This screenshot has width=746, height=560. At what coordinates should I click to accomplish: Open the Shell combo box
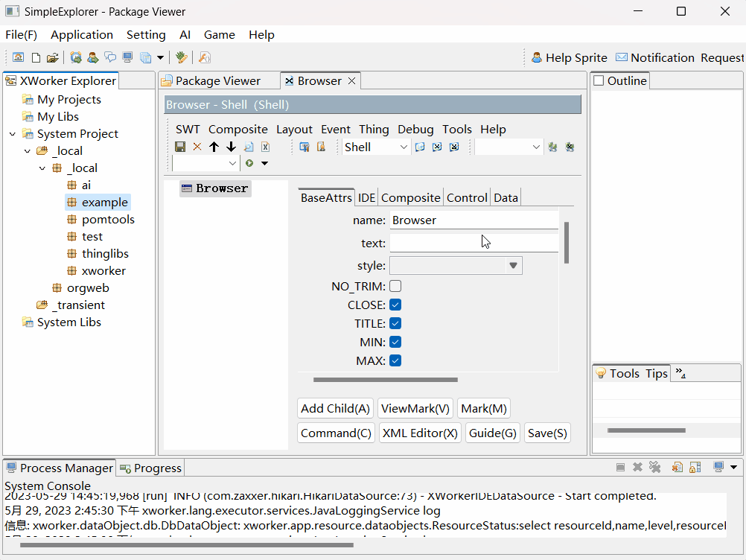(376, 147)
